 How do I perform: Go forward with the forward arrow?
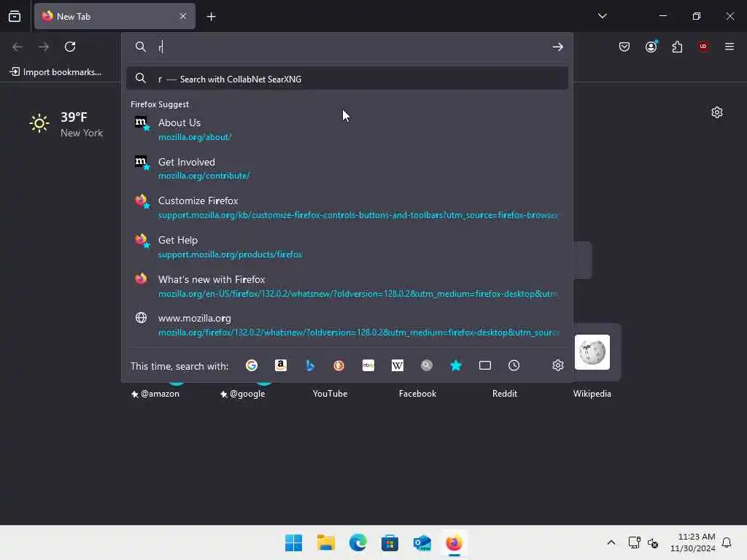tap(44, 47)
